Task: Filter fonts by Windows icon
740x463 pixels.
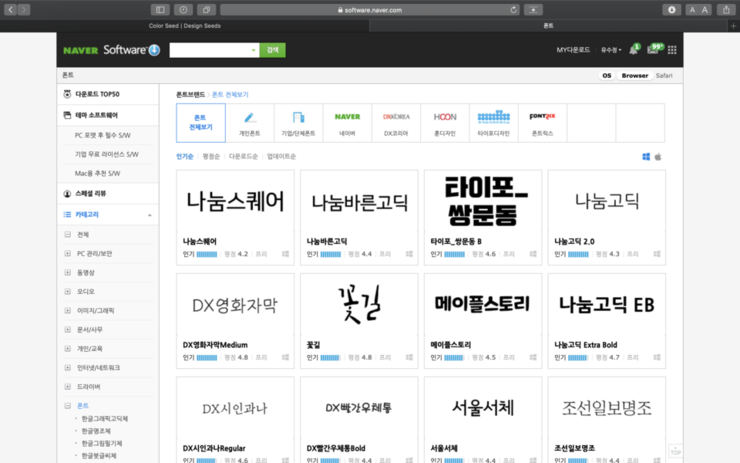Action: pos(646,157)
